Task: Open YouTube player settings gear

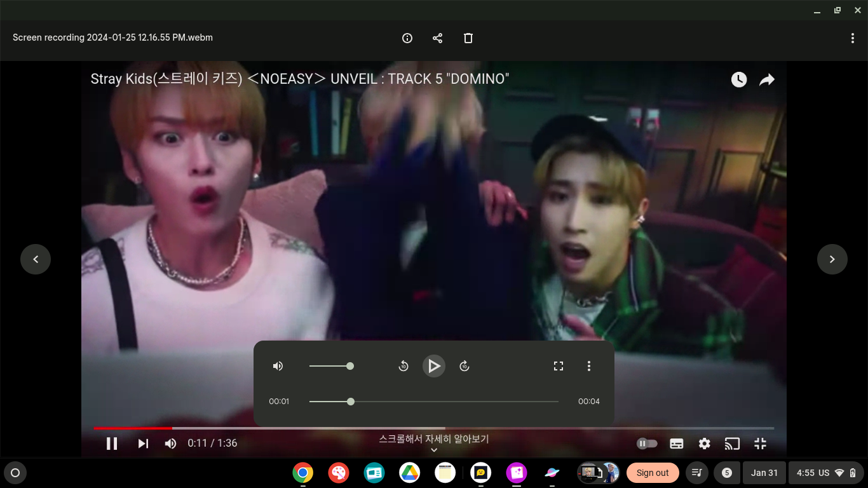Action: click(704, 444)
